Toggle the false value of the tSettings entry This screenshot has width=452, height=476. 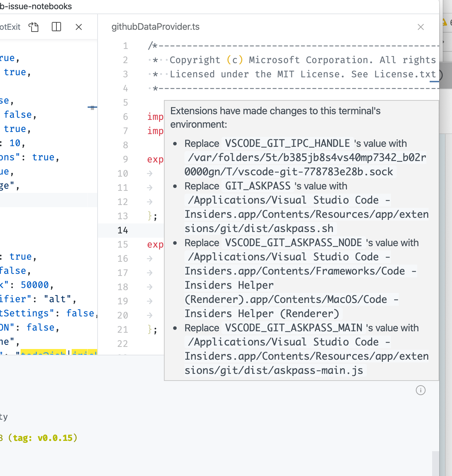tap(80, 313)
